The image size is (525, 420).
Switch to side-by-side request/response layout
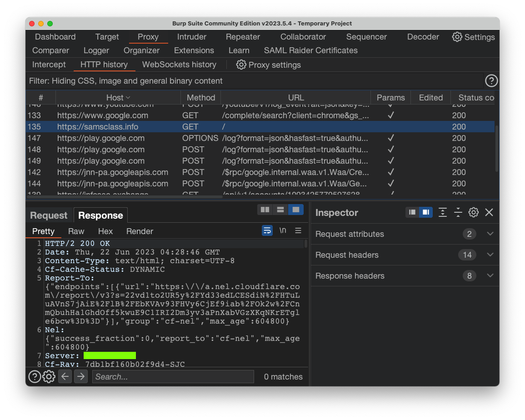265,210
